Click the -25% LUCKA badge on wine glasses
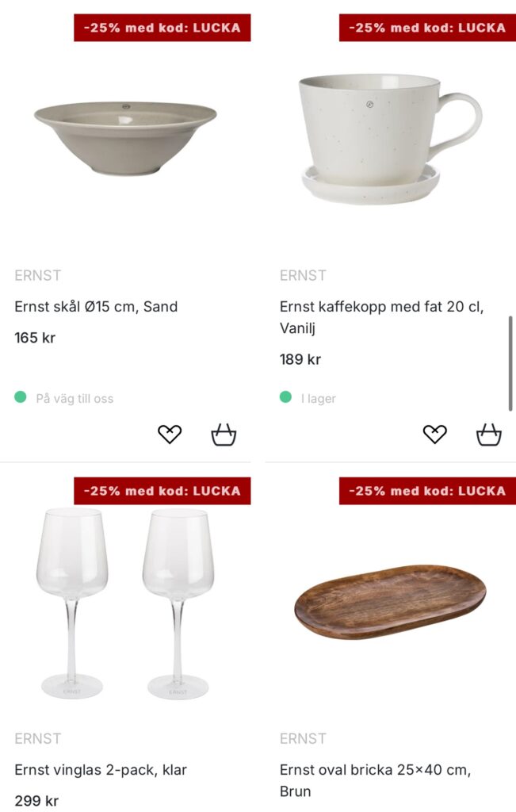 pyautogui.click(x=162, y=491)
